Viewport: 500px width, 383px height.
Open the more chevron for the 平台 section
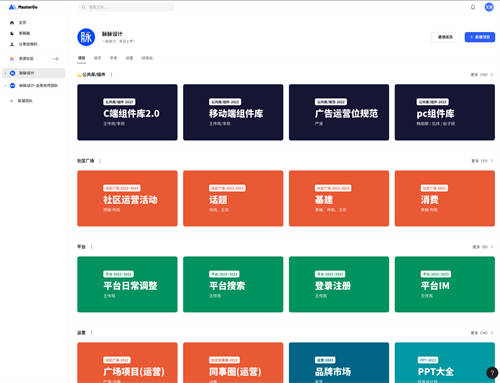492,247
